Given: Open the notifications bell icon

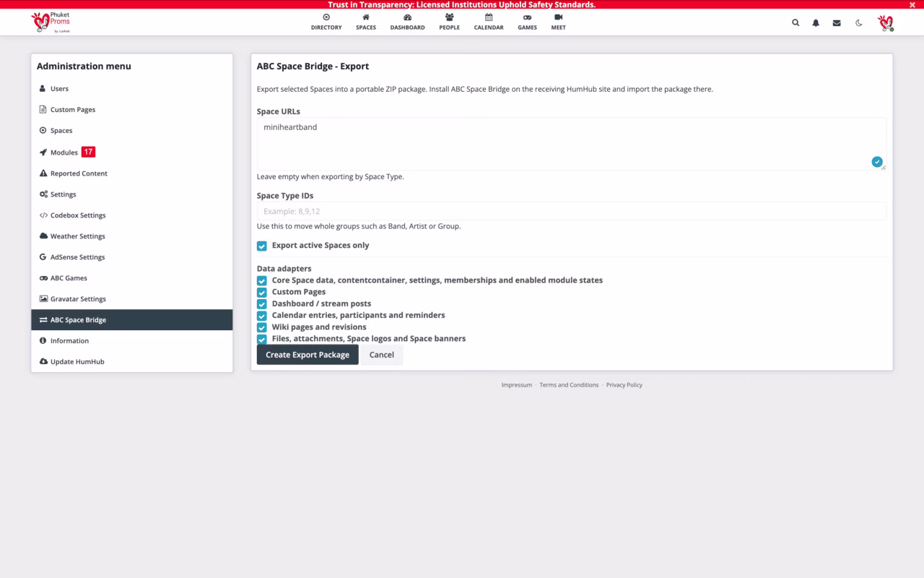Looking at the screenshot, I should click(x=816, y=22).
